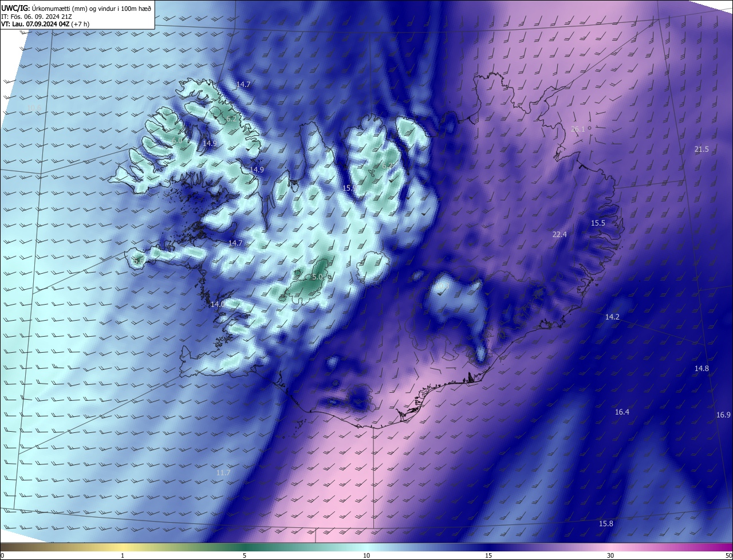Click the legend tick label 1
Image resolution: width=733 pixels, height=560 pixels.
(x=123, y=555)
